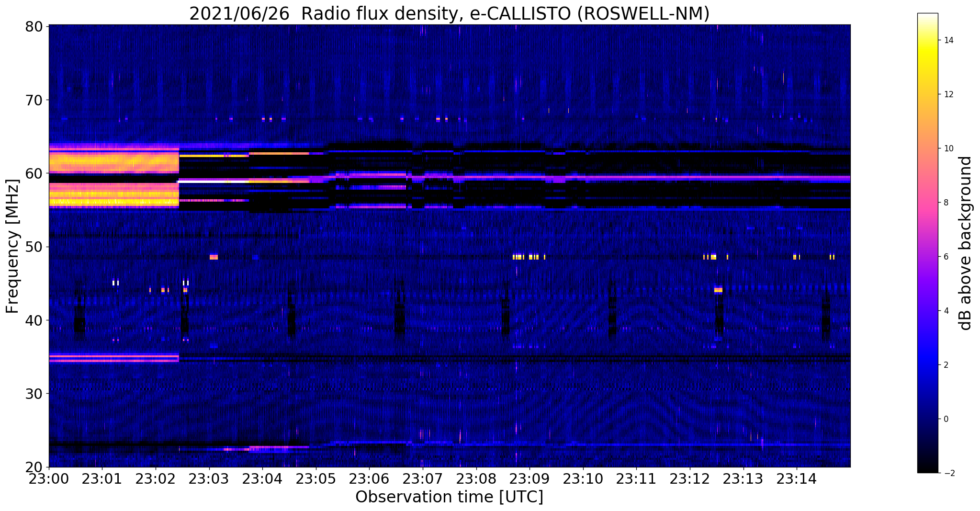Viewport: 980px width, 511px height.
Task: Click the 23:04 time tick label
Action: (x=262, y=479)
